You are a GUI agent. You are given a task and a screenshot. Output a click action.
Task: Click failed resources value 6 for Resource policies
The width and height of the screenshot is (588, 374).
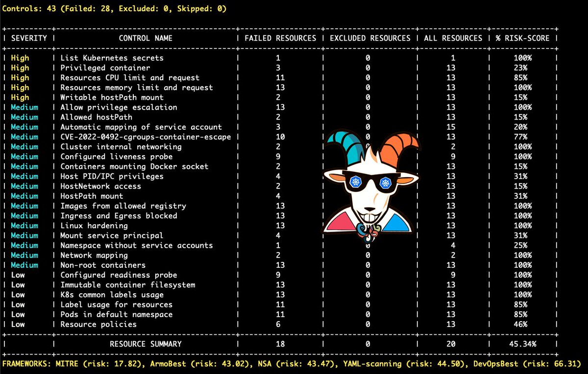tap(278, 324)
